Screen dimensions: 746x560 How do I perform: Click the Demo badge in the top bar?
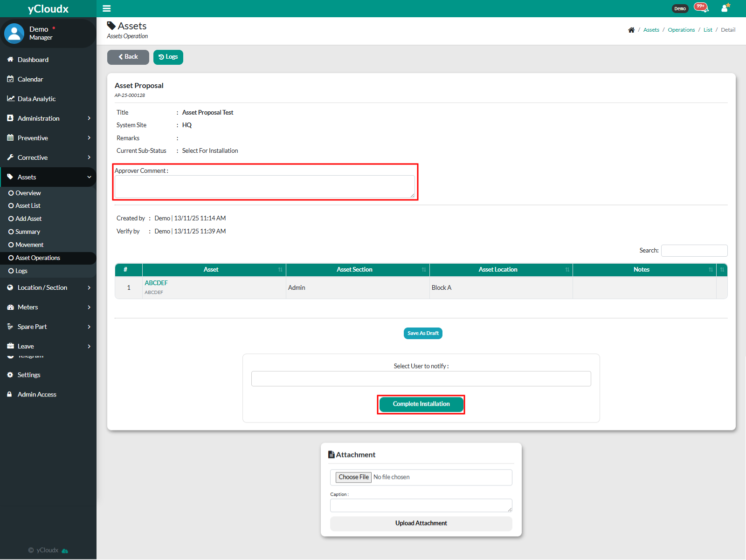point(680,8)
